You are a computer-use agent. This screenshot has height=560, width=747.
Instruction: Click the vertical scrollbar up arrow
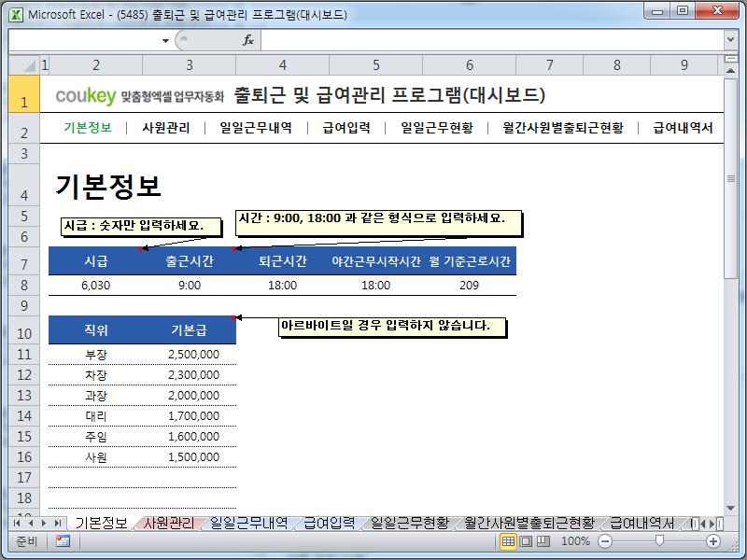[x=730, y=71]
